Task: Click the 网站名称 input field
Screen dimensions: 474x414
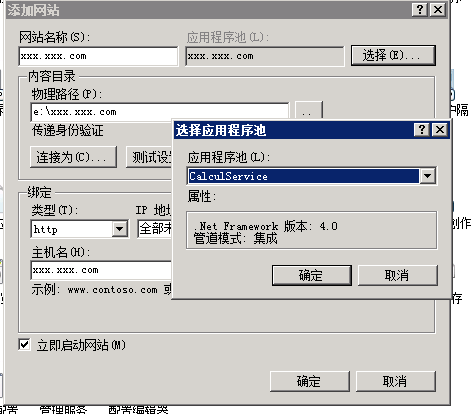Action: click(98, 56)
